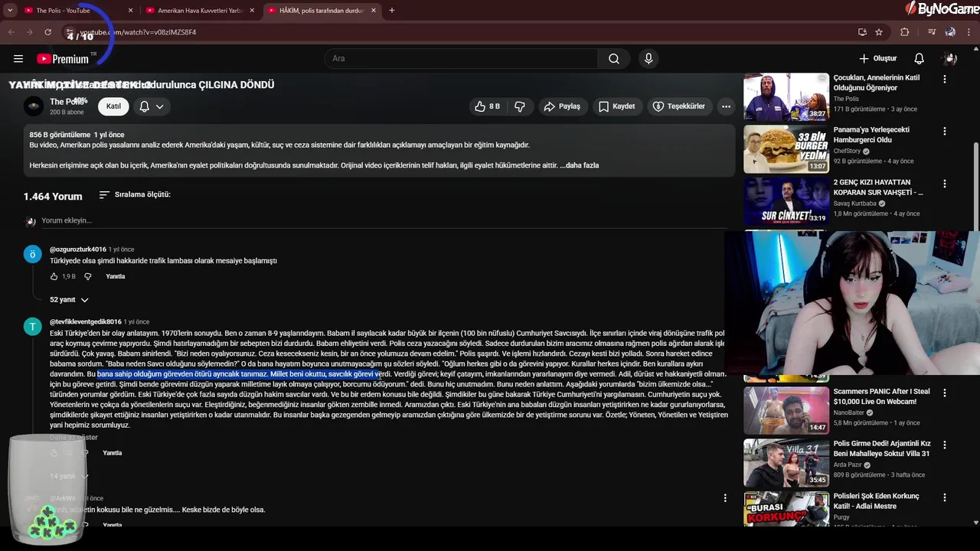The height and width of the screenshot is (551, 980).
Task: Focus the Ara search field
Action: [x=461, y=59]
